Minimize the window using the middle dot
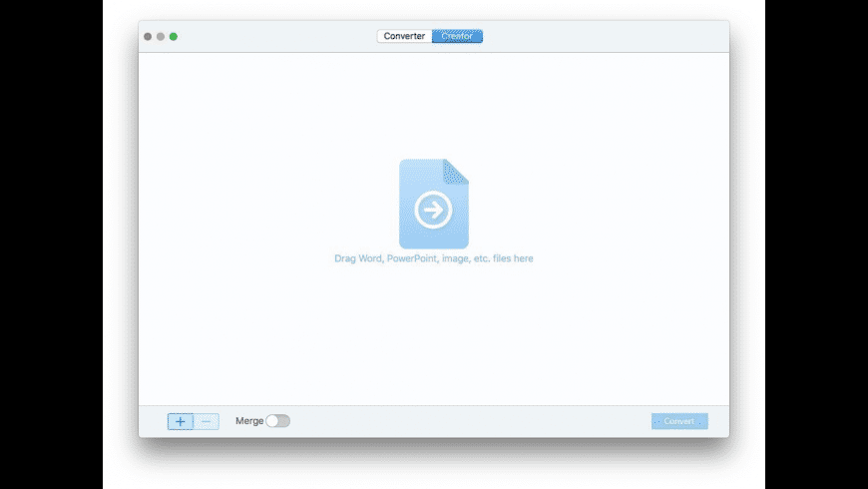Screen dimensions: 868x489 pos(161,37)
